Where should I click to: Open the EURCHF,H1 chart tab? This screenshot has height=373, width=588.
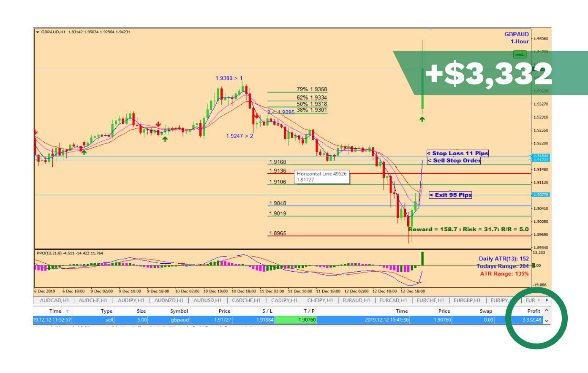pos(430,300)
